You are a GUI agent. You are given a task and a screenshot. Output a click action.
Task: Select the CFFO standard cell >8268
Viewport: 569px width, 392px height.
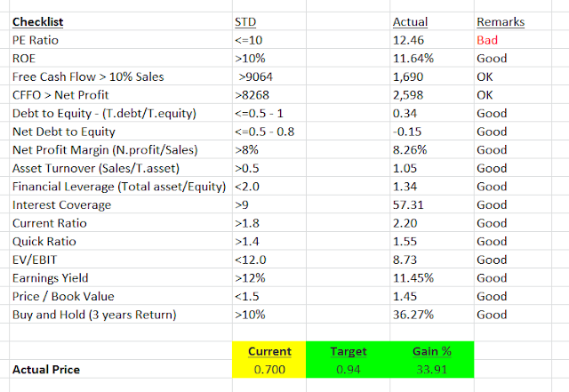click(x=268, y=95)
